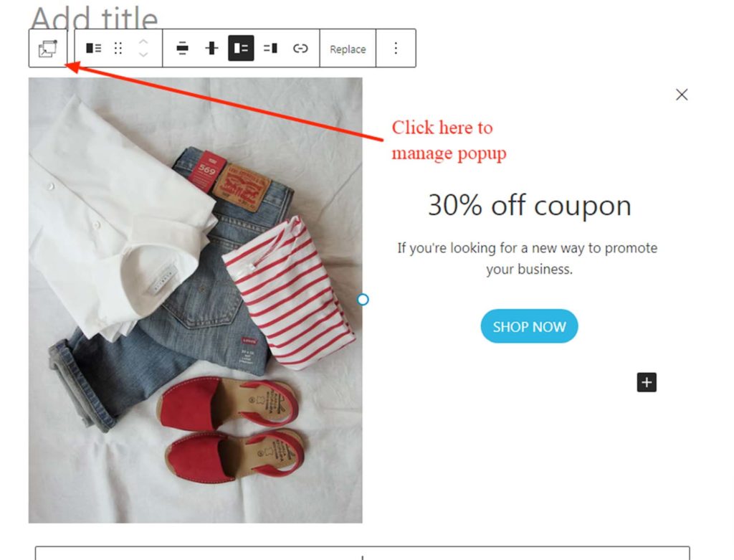Click the Replace media button
This screenshot has height=560, width=734.
click(x=348, y=49)
